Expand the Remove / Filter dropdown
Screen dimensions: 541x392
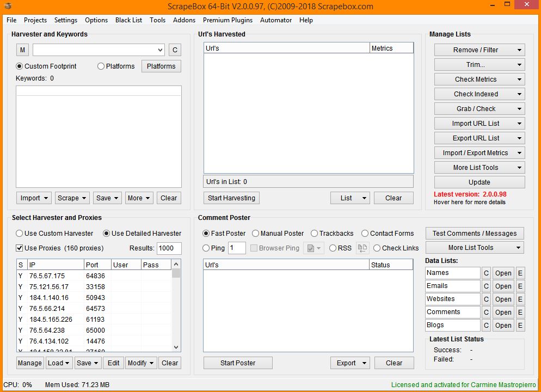pos(479,50)
